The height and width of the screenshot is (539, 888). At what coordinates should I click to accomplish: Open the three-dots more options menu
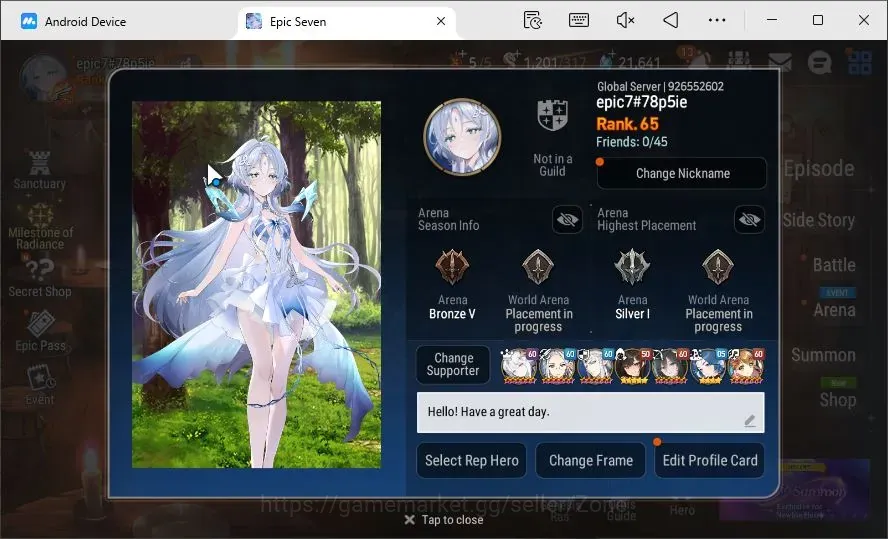pyautogui.click(x=716, y=20)
